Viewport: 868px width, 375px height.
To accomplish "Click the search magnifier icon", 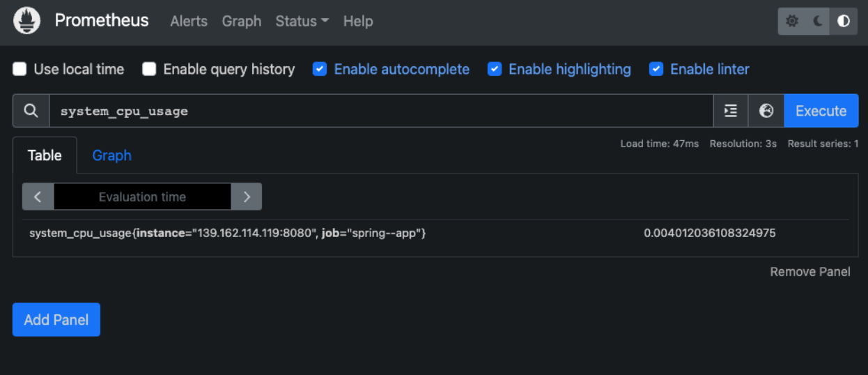I will tap(31, 111).
